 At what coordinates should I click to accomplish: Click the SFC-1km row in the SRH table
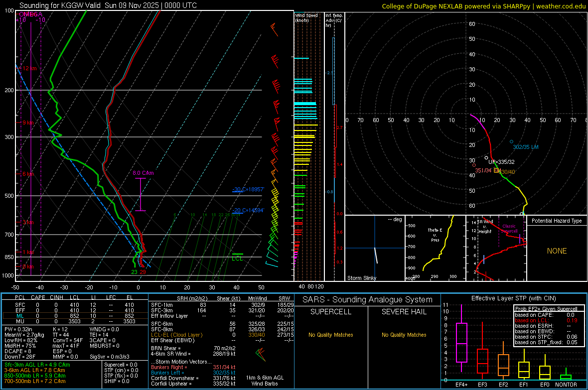click(222, 305)
